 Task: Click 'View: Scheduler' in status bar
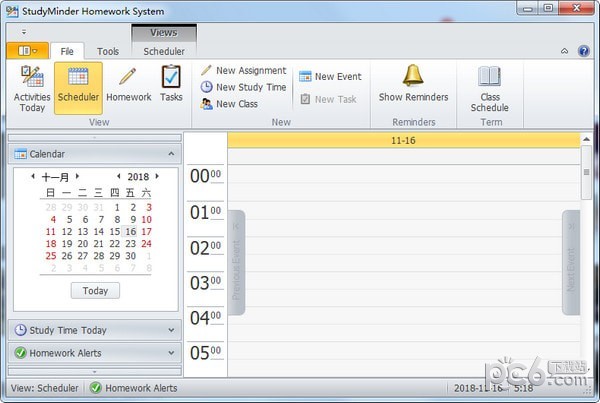coord(44,388)
